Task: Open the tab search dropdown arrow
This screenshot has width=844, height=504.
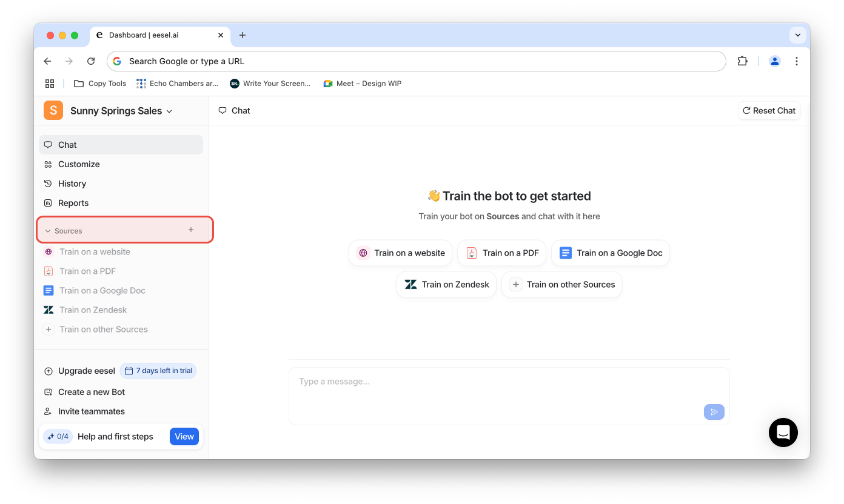Action: tap(798, 35)
